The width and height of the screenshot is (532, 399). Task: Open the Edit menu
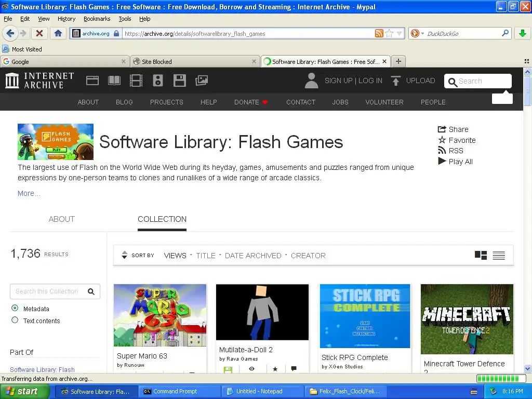coord(25,19)
